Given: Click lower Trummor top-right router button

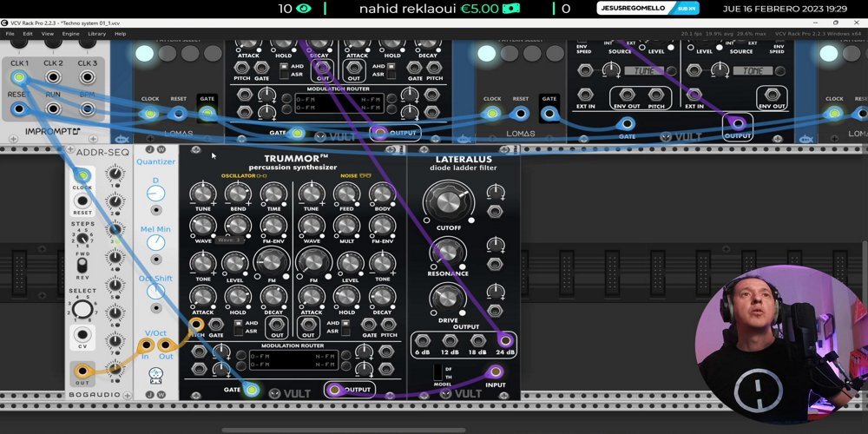Looking at the screenshot, I should point(345,355).
